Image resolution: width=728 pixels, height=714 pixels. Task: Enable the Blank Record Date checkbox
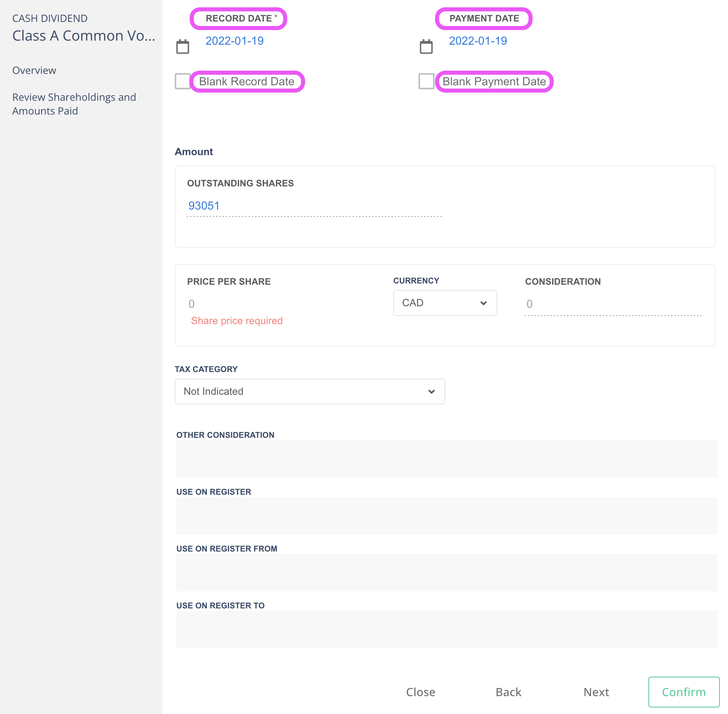[182, 81]
